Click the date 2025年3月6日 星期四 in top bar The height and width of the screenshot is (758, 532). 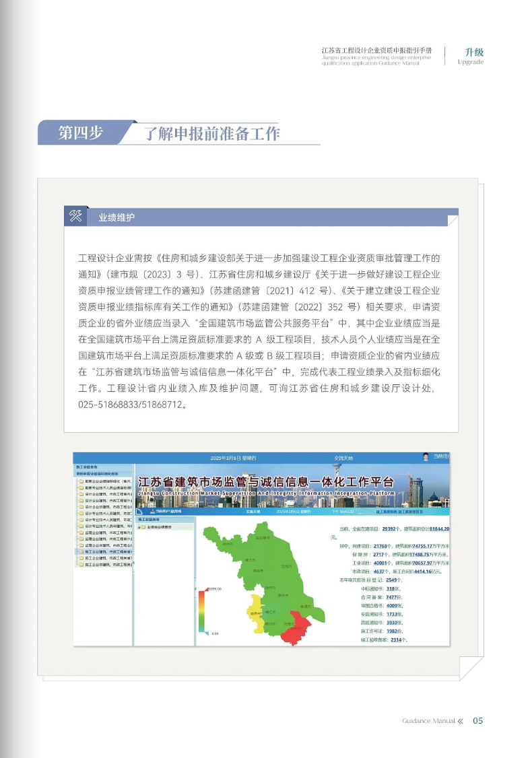[x=233, y=458]
